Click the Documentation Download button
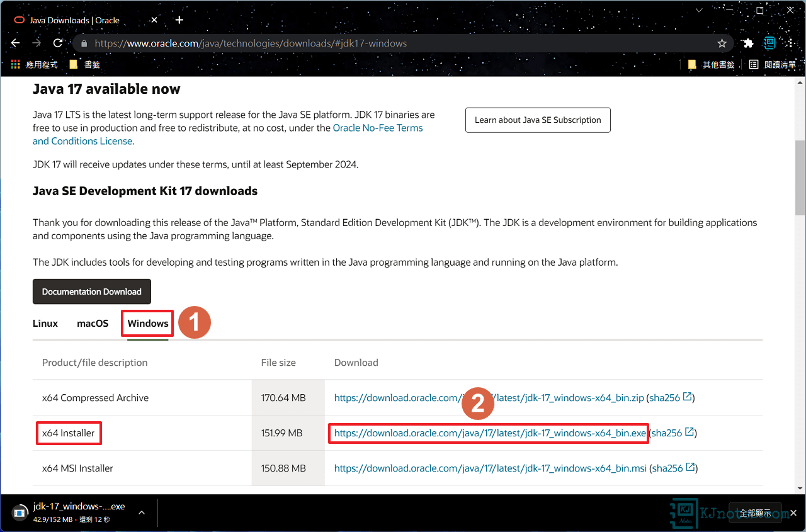806x532 pixels. pyautogui.click(x=92, y=291)
